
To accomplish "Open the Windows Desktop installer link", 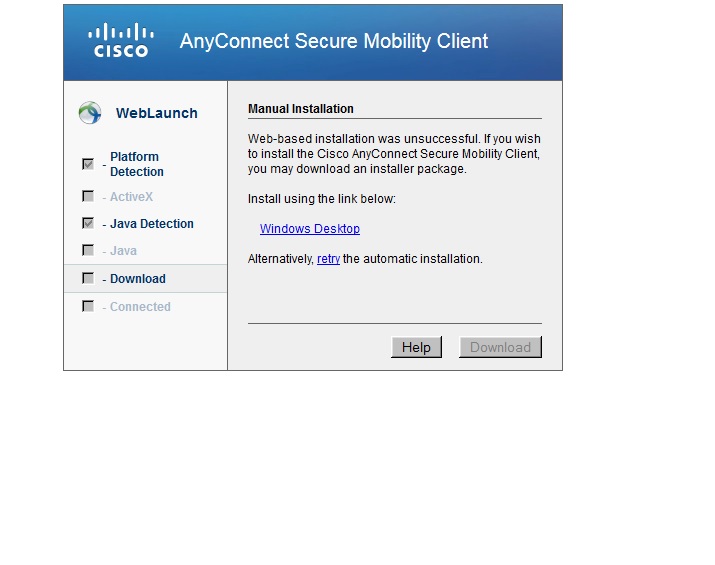I will tap(310, 228).
